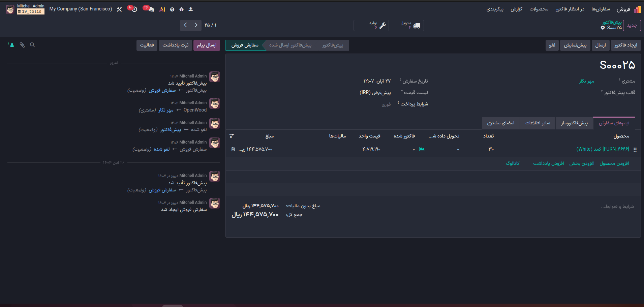Switch to the سایر اطلاعات tab
The width and height of the screenshot is (644, 307).
(538, 123)
